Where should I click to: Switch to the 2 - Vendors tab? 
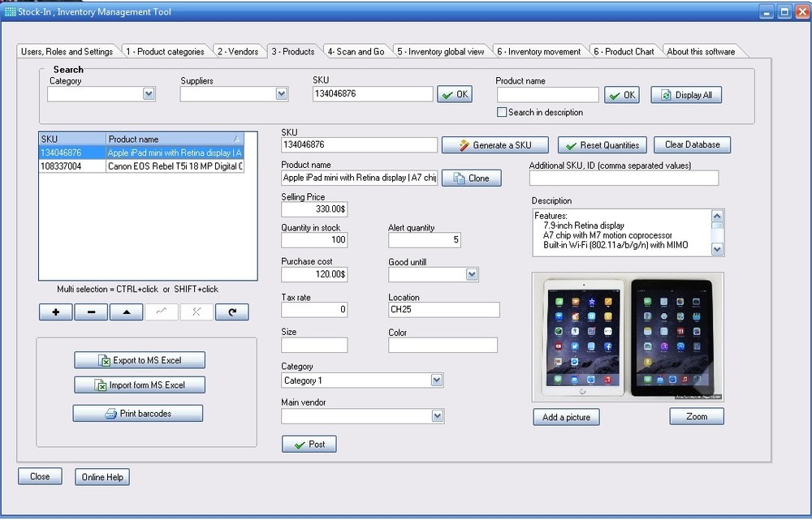[240, 50]
